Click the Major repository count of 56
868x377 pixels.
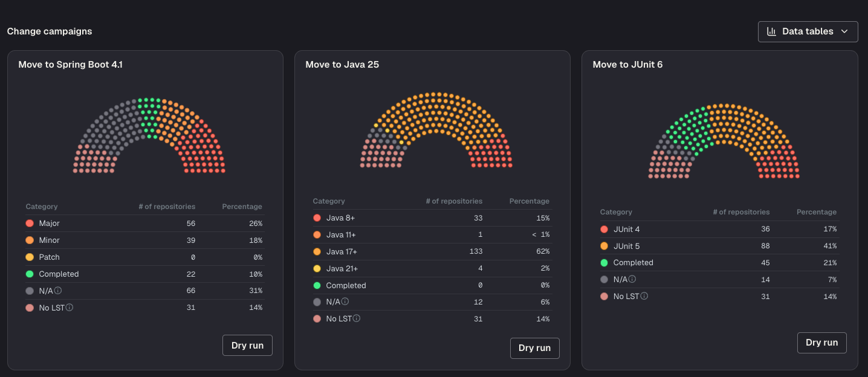190,224
